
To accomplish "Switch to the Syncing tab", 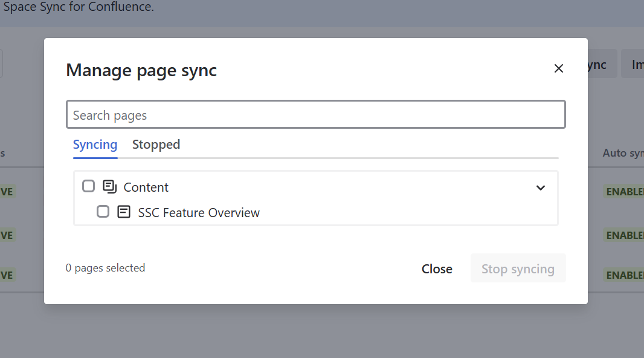I will tap(95, 145).
